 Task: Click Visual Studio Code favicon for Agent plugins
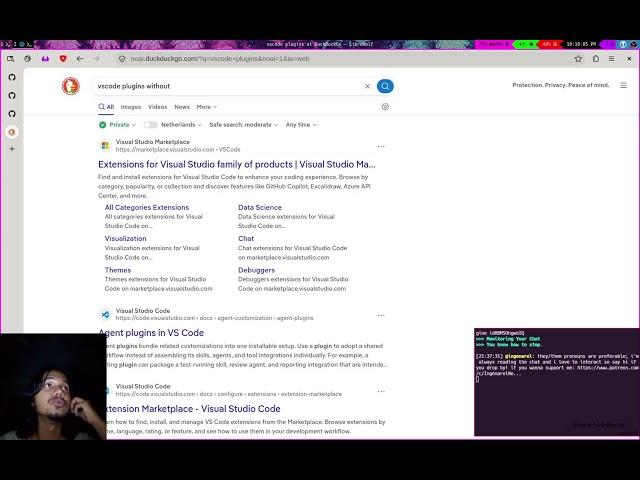point(105,314)
